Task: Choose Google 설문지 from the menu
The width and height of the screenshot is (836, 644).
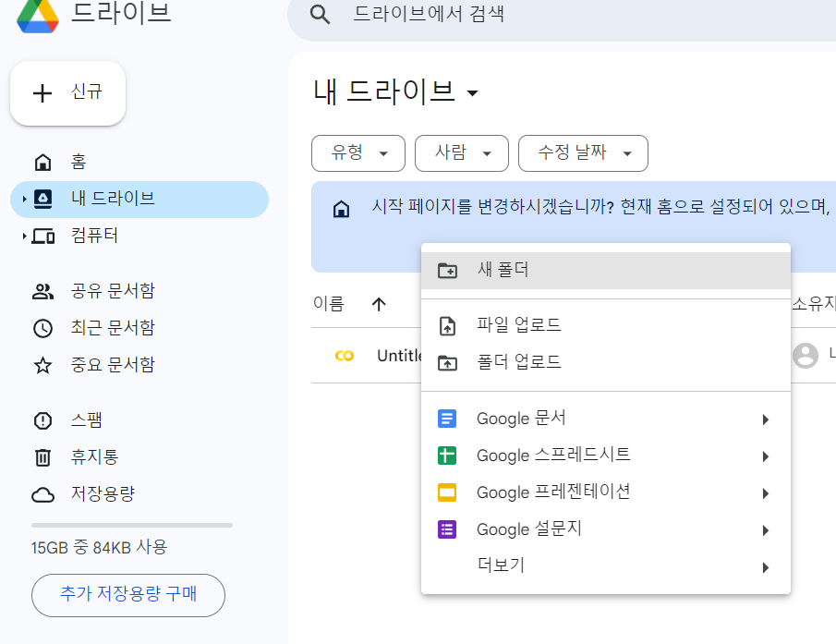Action: [x=606, y=529]
